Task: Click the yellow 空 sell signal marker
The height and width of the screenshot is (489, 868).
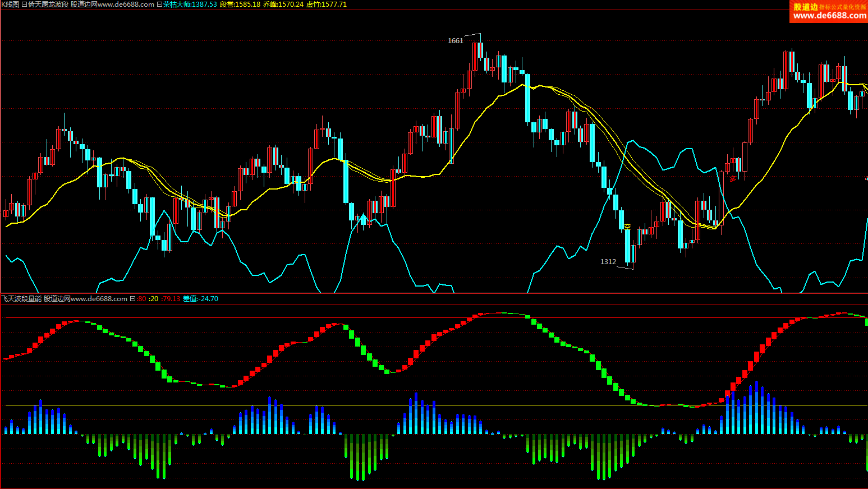Action: click(627, 226)
